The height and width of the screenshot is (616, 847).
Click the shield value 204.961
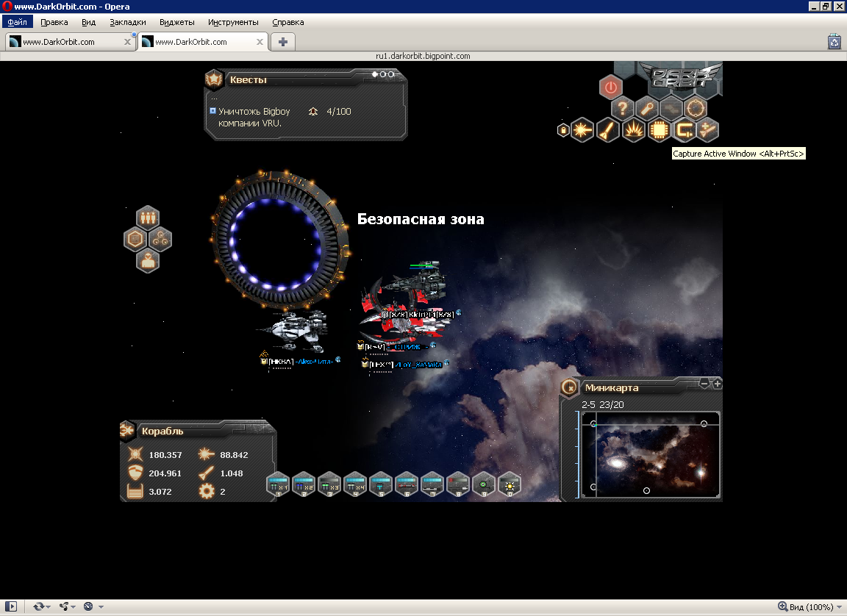[x=165, y=473]
